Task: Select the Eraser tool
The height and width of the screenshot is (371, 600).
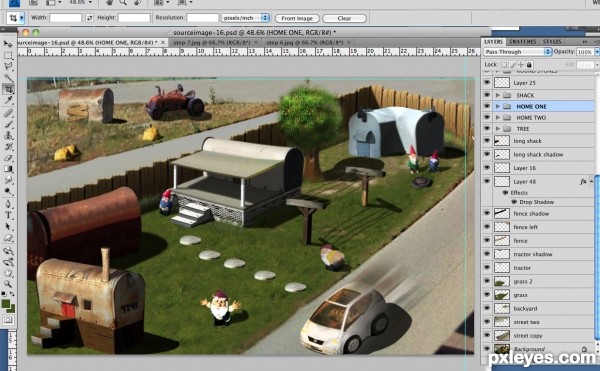Action: tap(8, 158)
